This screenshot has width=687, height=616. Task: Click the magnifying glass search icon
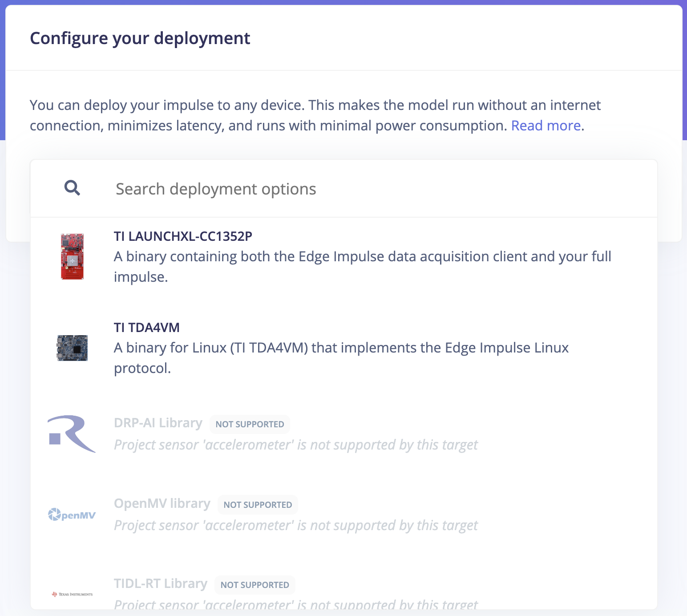tap(72, 188)
